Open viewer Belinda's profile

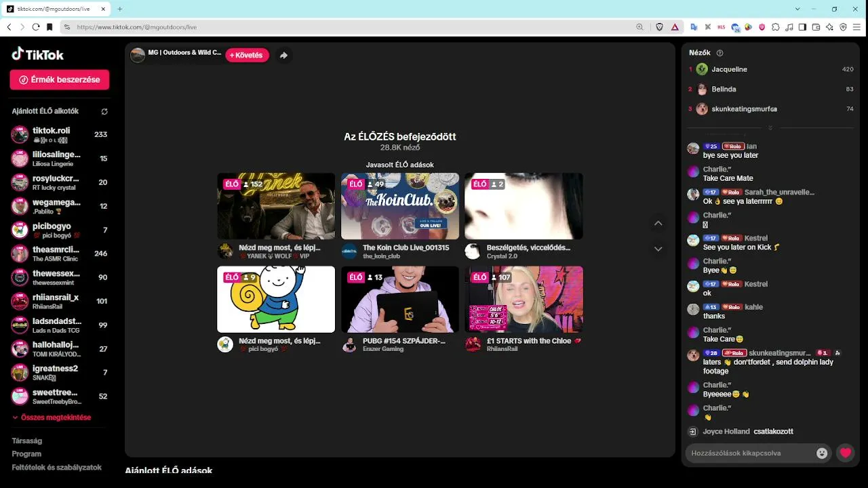770,89
